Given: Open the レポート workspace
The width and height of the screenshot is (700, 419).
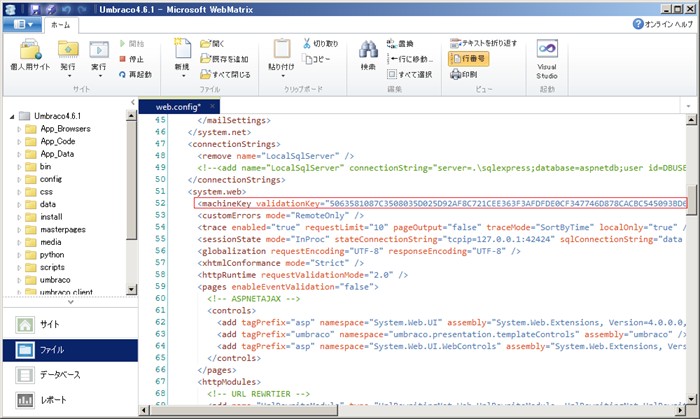Looking at the screenshot, I should pos(70,400).
